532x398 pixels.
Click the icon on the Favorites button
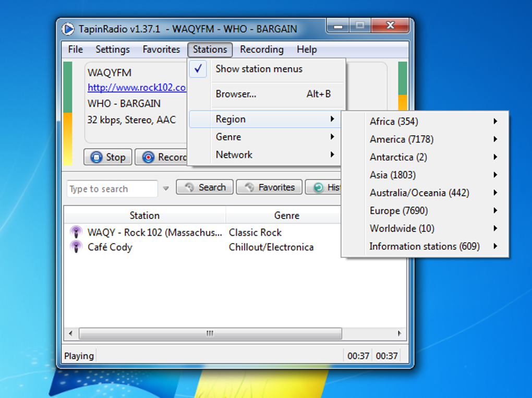pos(249,187)
